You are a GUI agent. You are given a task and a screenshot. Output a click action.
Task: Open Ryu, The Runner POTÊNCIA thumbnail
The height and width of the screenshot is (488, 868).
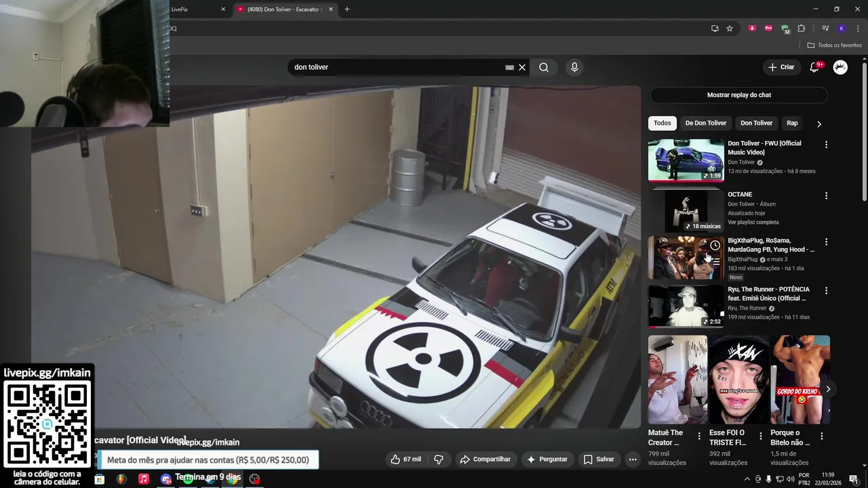click(686, 306)
